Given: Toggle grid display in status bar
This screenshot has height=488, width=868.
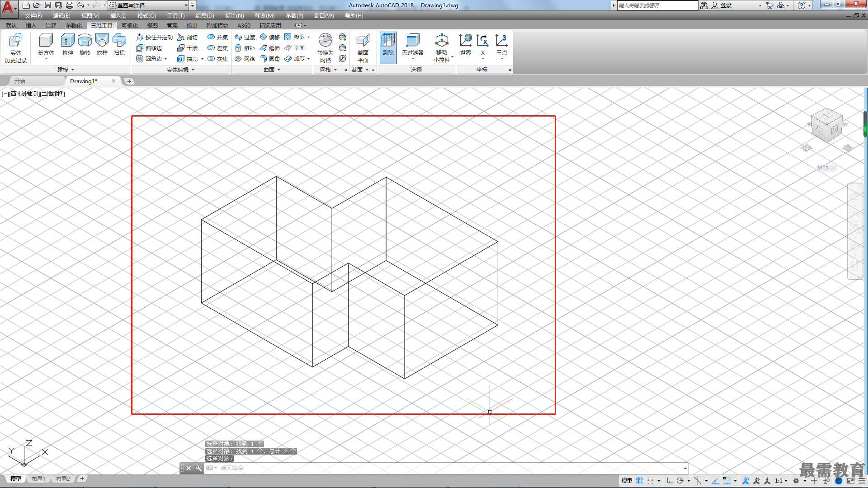Looking at the screenshot, I should click(x=639, y=481).
